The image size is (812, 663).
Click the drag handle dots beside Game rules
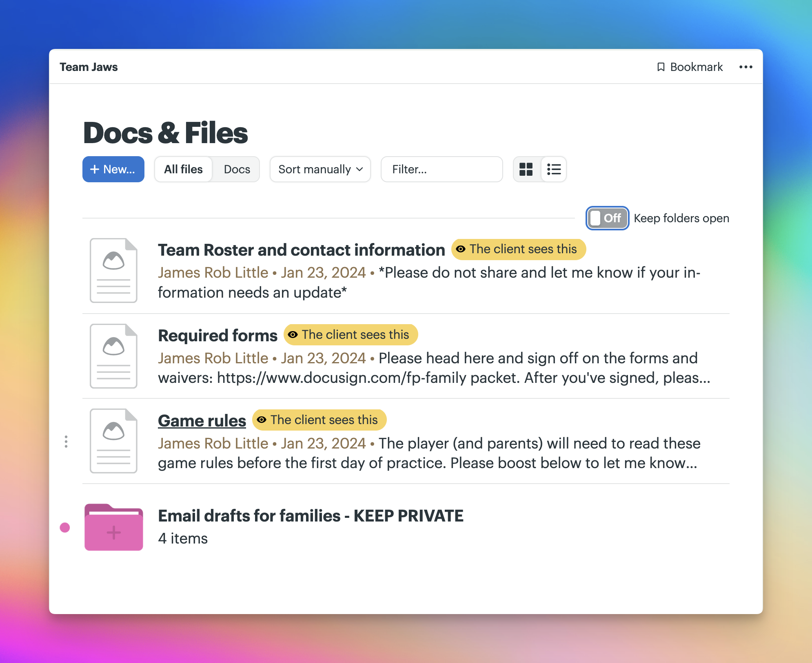(66, 442)
